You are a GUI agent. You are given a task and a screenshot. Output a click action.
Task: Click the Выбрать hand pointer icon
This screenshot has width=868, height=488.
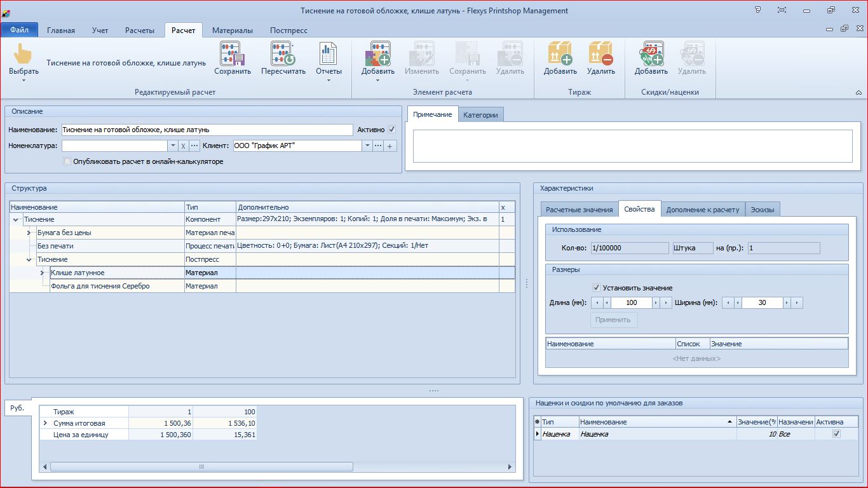[24, 55]
